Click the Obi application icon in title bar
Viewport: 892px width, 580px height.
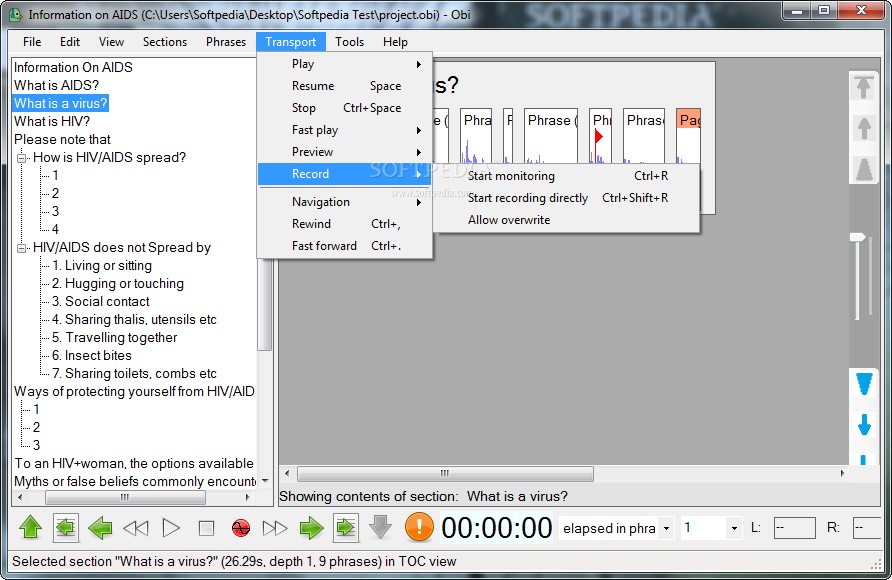click(15, 14)
